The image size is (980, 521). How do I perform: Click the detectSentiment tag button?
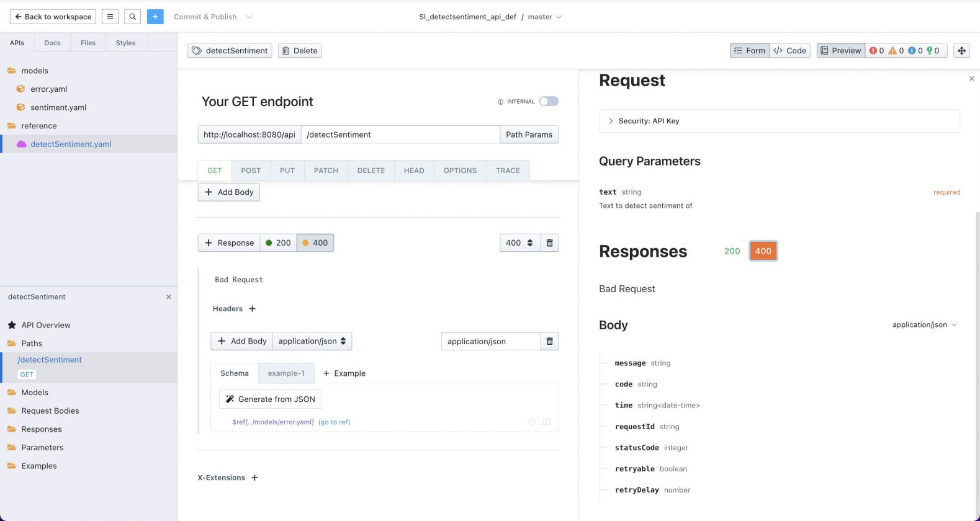point(230,51)
